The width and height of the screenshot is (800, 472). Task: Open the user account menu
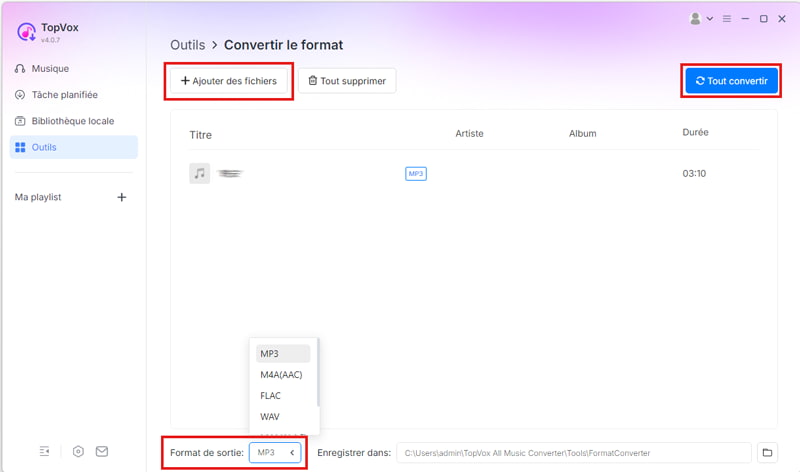(701, 19)
